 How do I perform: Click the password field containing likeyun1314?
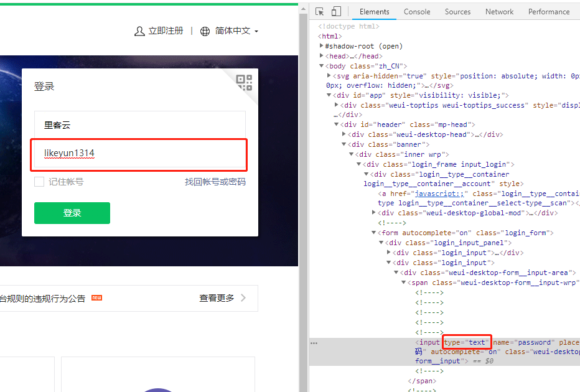tap(140, 154)
